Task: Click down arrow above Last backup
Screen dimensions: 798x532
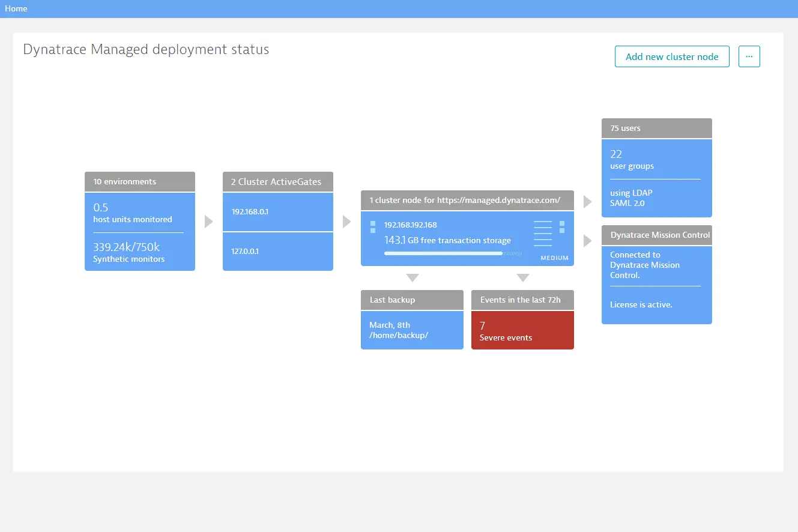Action: click(x=412, y=278)
